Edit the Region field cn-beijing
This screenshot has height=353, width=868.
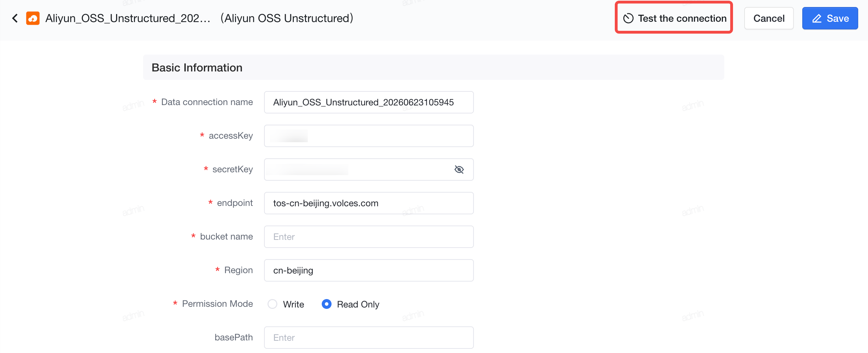point(369,270)
